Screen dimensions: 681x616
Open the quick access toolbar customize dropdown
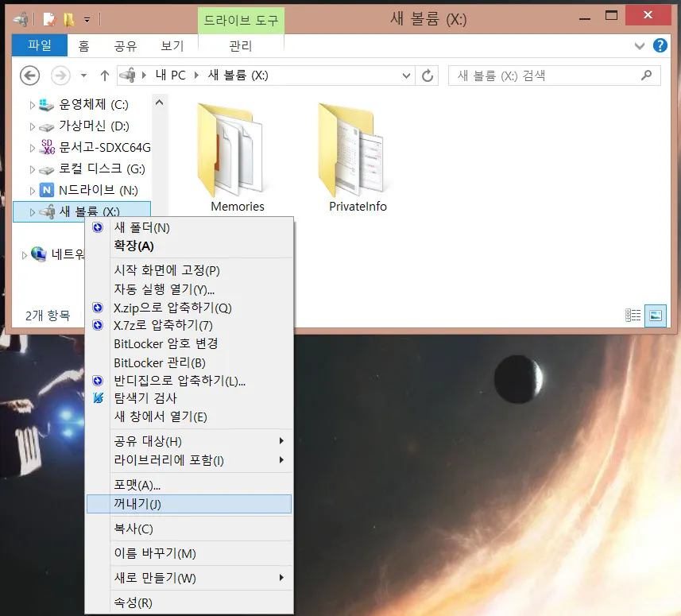coord(86,20)
